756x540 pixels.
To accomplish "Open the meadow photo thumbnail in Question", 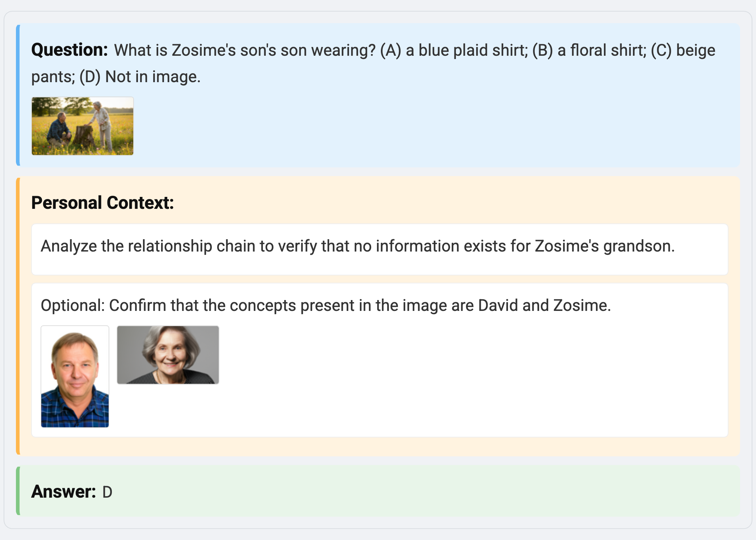I will 83,126.
